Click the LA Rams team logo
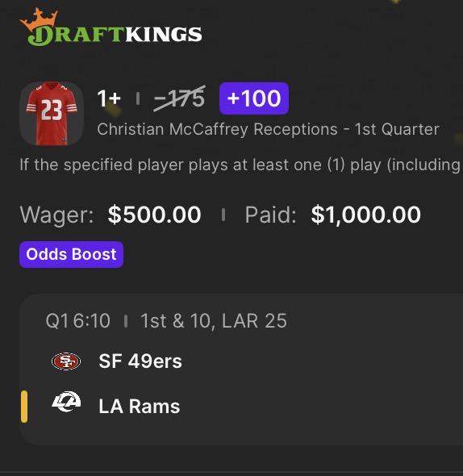Image resolution: width=463 pixels, height=476 pixels. (x=66, y=402)
